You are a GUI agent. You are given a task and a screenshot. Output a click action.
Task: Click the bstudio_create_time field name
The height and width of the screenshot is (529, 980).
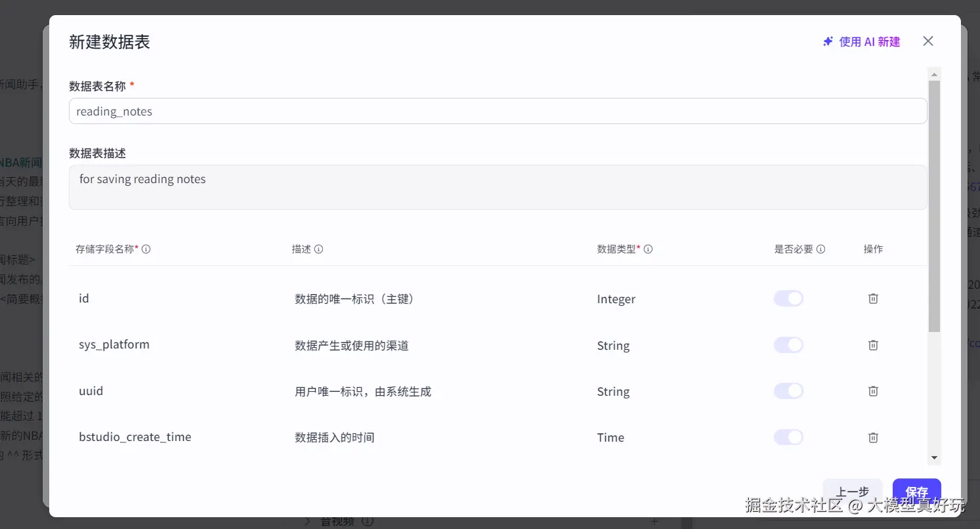(x=135, y=437)
